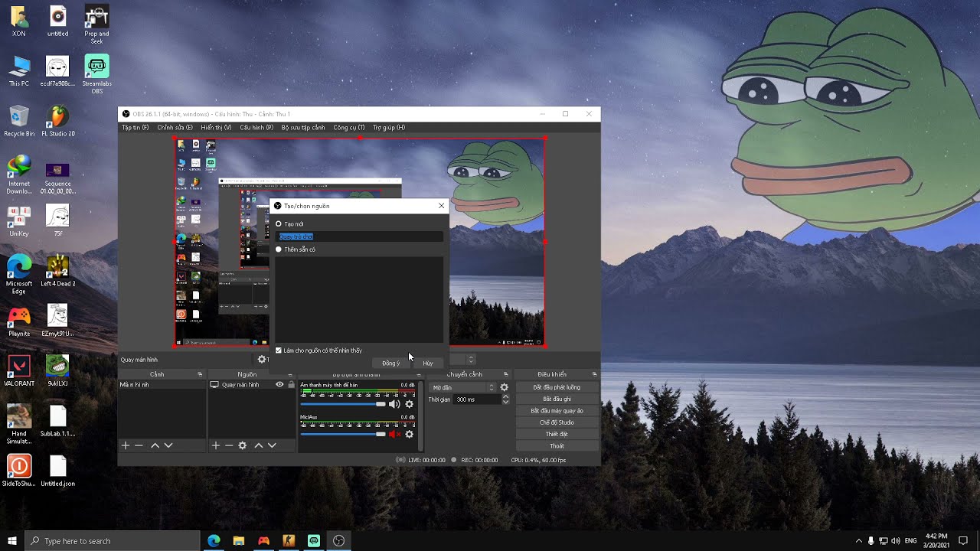Open UniKey desktop shortcut
Image resolution: width=980 pixels, height=551 pixels.
(x=19, y=221)
